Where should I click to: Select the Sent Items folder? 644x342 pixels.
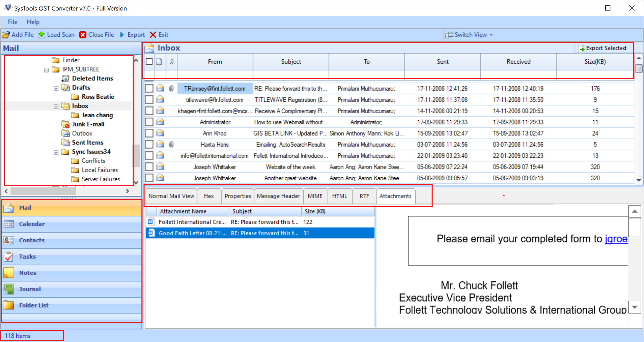click(x=88, y=143)
